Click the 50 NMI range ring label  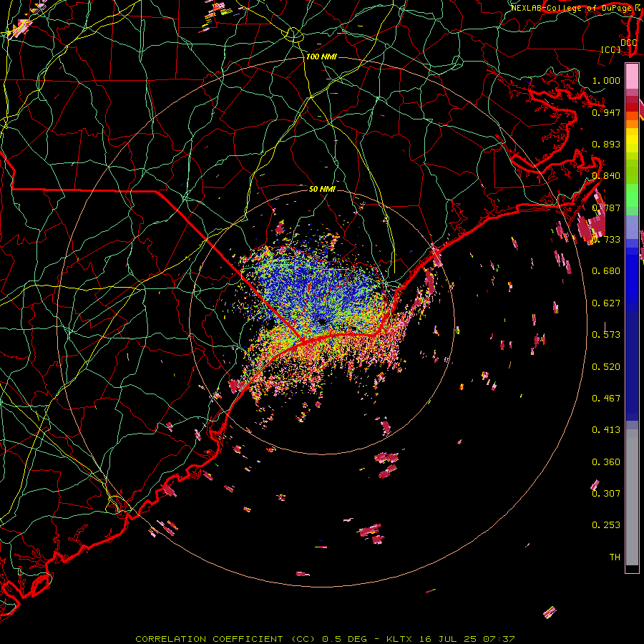[x=322, y=189]
